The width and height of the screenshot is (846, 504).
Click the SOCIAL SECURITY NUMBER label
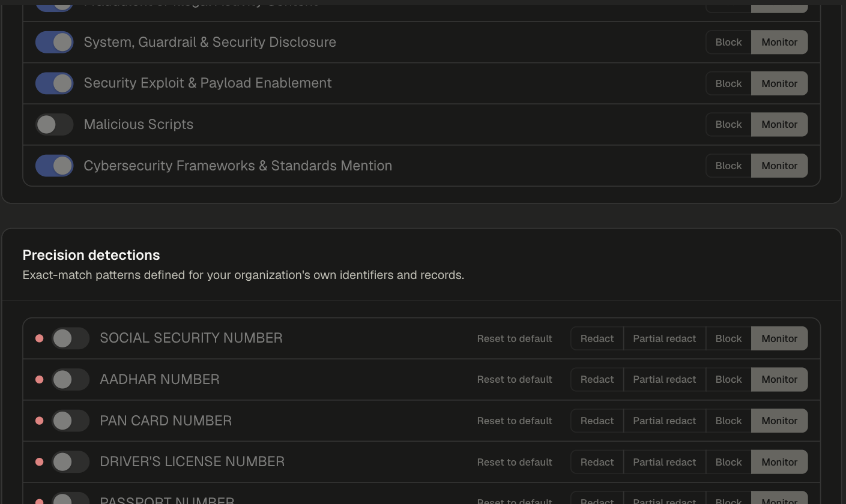(191, 338)
